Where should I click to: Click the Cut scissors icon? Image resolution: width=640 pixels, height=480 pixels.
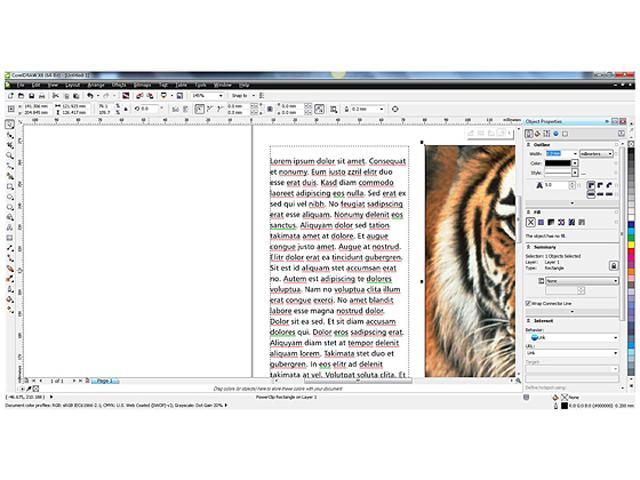[x=54, y=95]
